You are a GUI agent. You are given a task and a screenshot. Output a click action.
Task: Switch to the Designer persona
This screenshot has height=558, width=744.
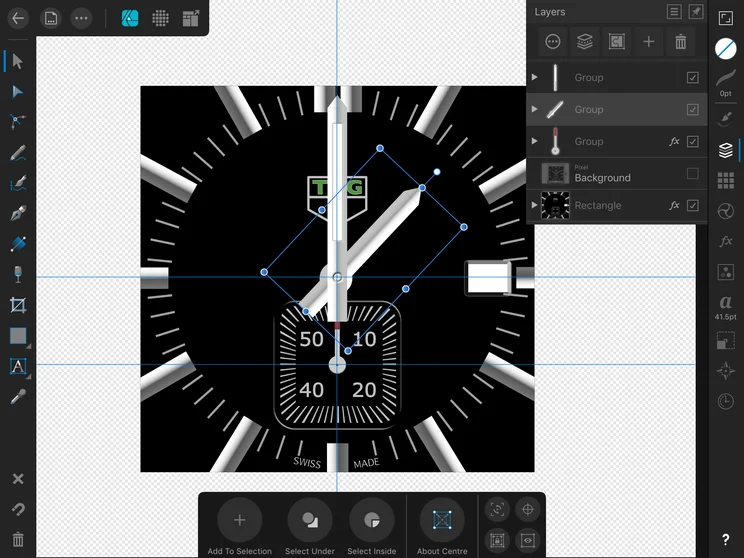pyautogui.click(x=130, y=19)
